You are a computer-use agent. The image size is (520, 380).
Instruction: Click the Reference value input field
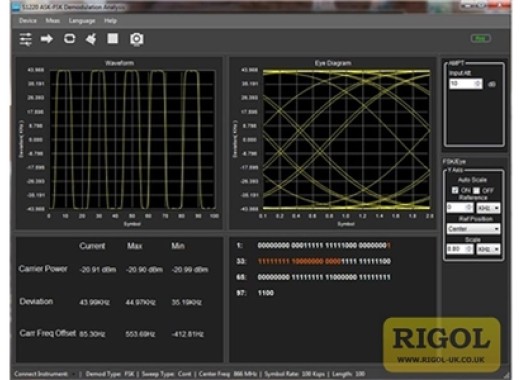point(460,208)
